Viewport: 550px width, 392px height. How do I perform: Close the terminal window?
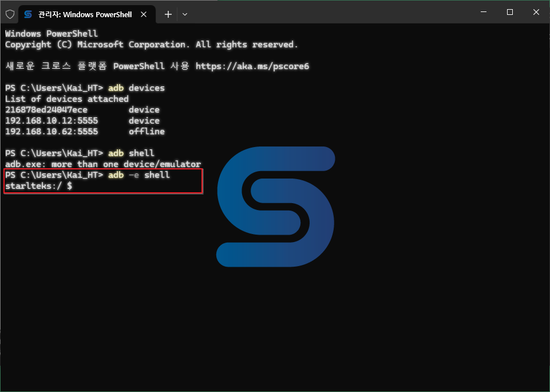click(536, 12)
